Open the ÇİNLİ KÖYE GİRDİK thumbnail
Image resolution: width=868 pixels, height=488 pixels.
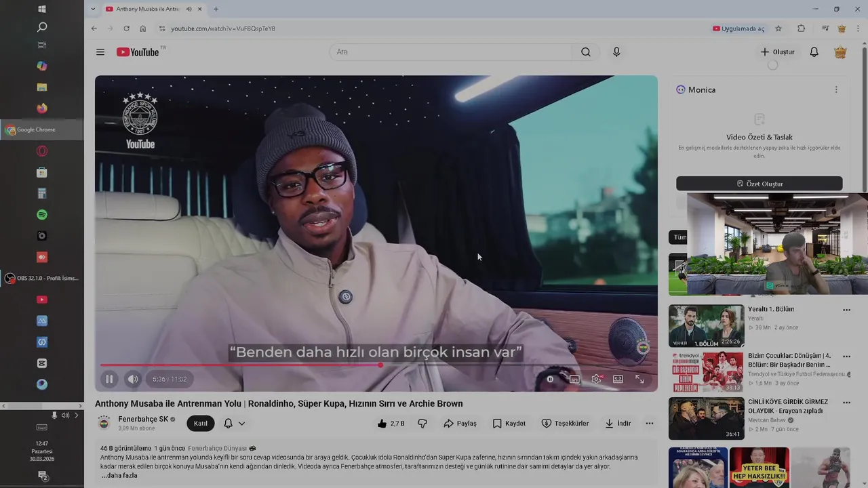(706, 418)
